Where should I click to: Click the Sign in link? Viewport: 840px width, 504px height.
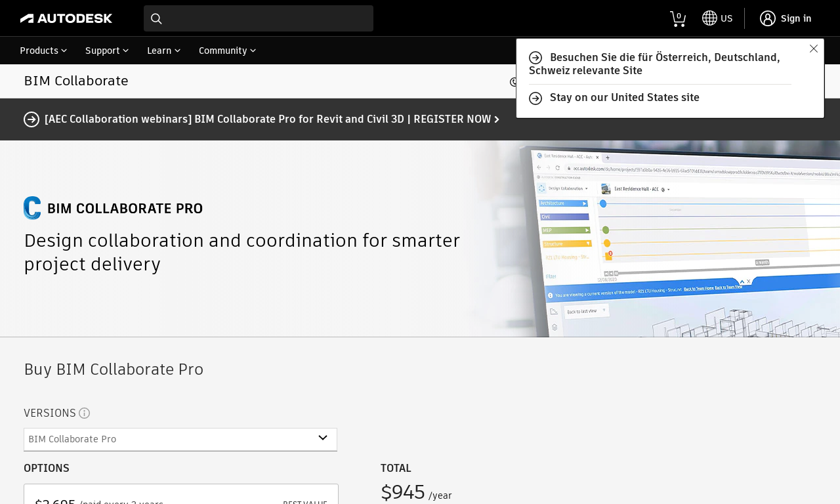pos(796,18)
